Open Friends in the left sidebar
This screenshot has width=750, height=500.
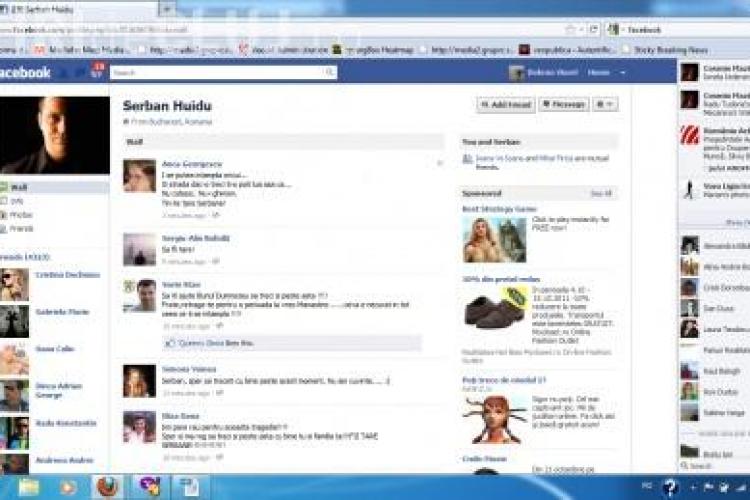point(21,228)
